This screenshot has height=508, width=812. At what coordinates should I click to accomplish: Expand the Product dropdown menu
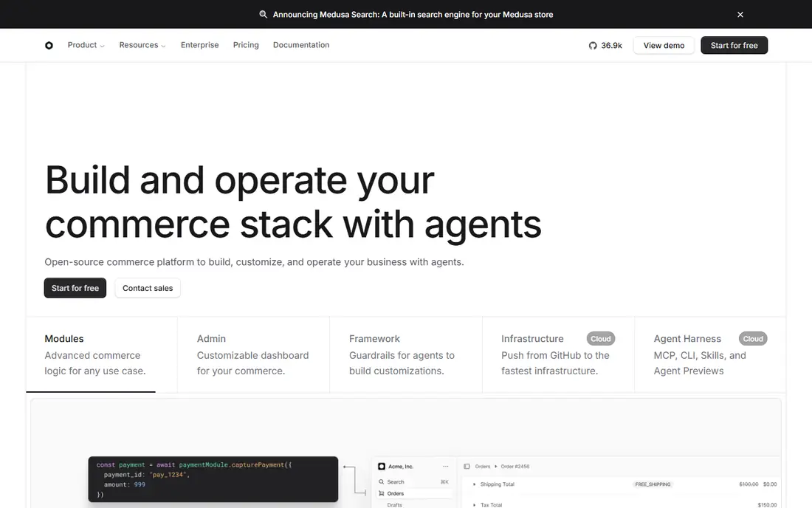86,45
